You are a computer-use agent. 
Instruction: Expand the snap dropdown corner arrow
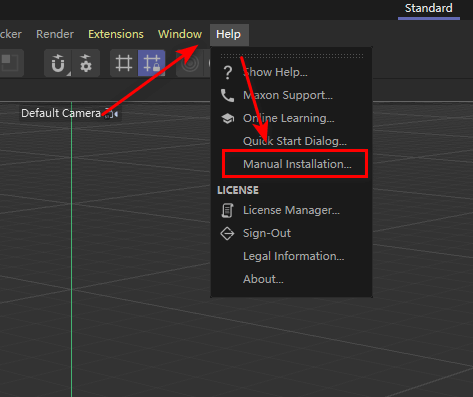pyautogui.click(x=69, y=74)
